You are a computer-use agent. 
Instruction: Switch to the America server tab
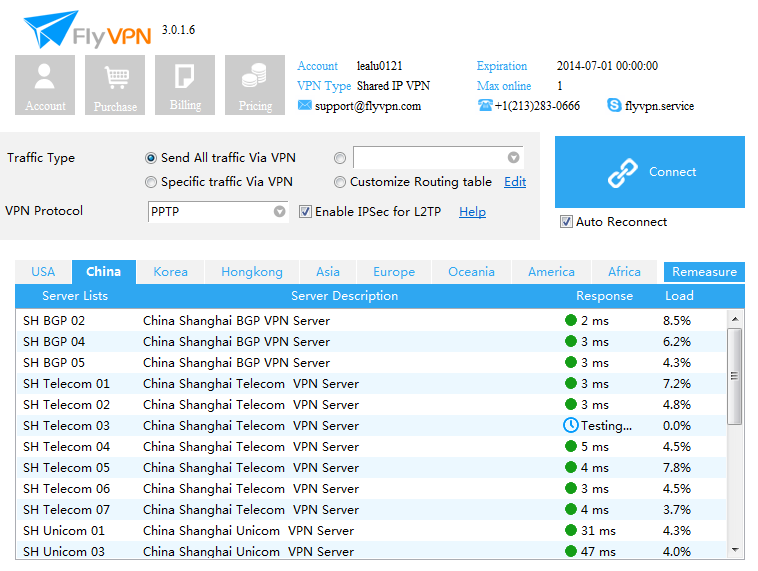click(551, 272)
